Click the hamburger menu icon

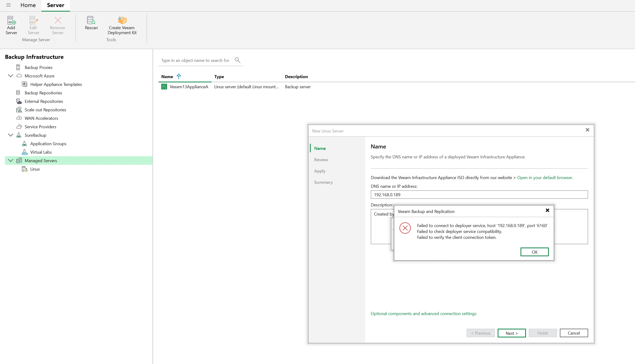click(x=8, y=5)
